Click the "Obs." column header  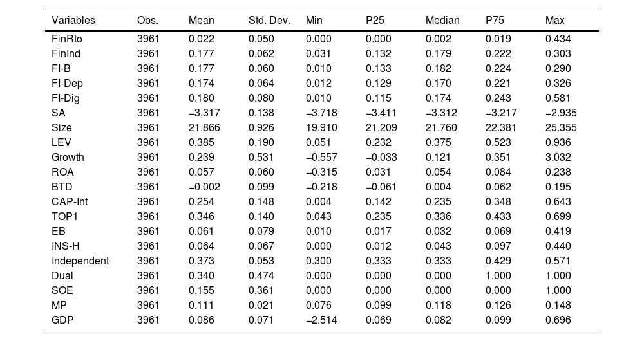click(x=149, y=21)
